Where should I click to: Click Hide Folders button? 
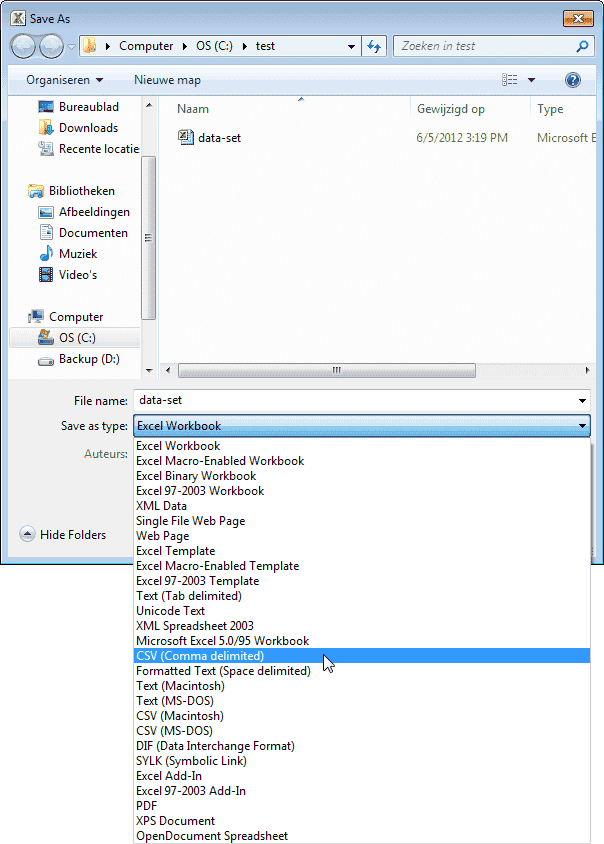[x=63, y=535]
